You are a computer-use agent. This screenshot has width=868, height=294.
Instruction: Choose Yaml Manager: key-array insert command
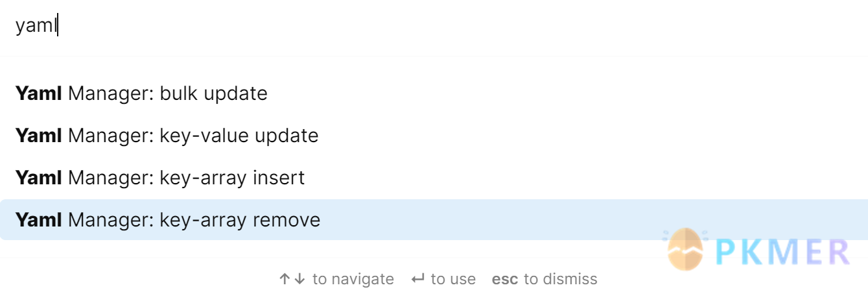click(434, 178)
